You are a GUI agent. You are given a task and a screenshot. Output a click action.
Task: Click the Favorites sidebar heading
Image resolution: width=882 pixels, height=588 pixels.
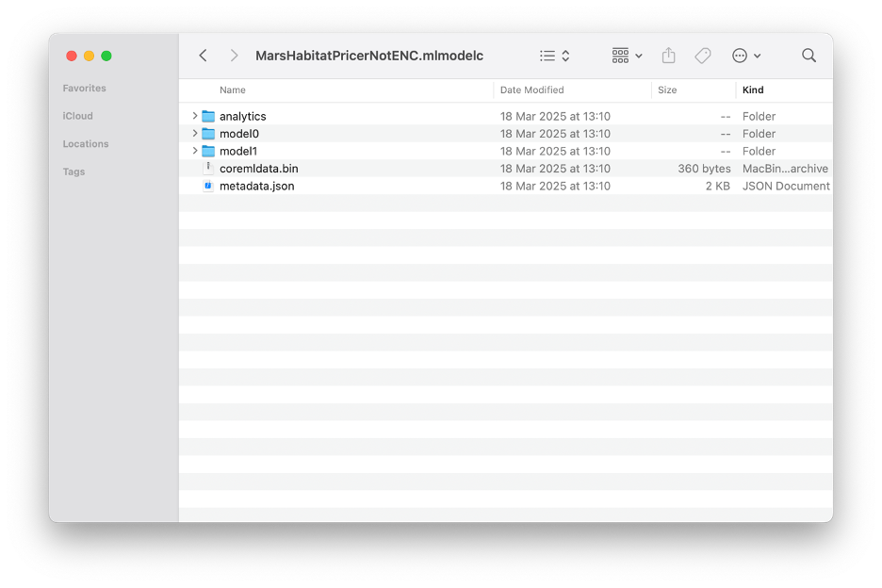pyautogui.click(x=85, y=89)
